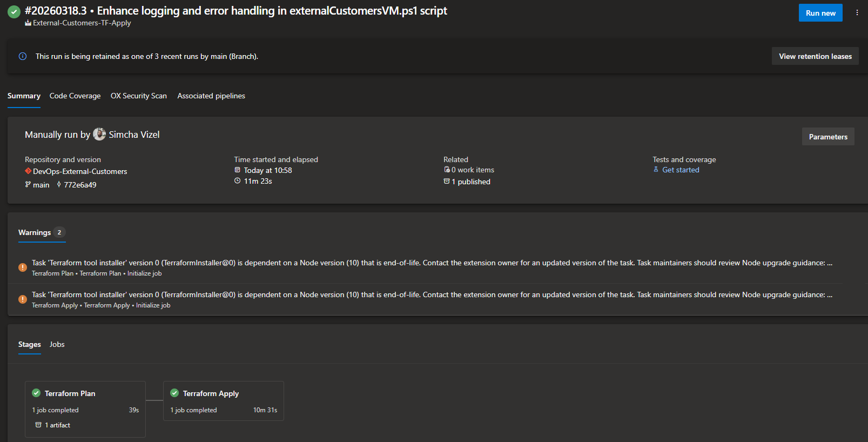Click the info icon in retention banner
The height and width of the screenshot is (442, 868).
pyautogui.click(x=23, y=56)
